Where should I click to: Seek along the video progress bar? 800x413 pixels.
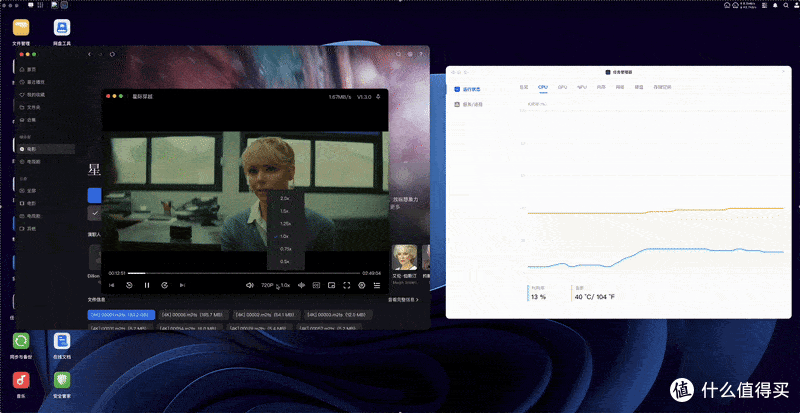(243, 273)
